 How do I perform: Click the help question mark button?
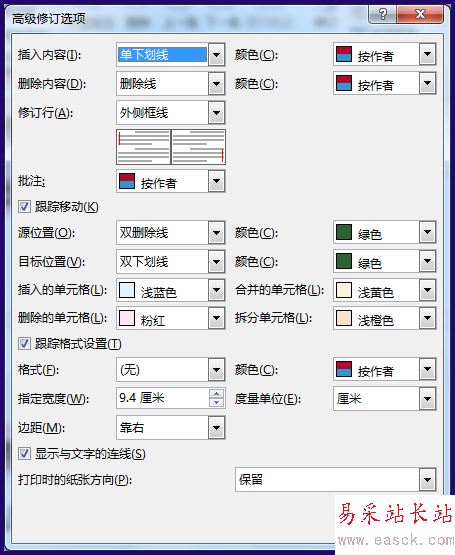coord(382,14)
